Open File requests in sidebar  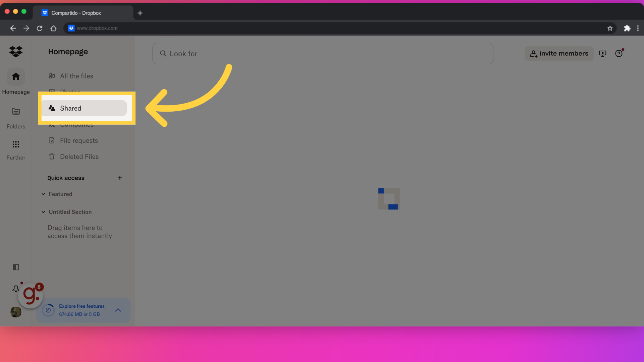(79, 140)
